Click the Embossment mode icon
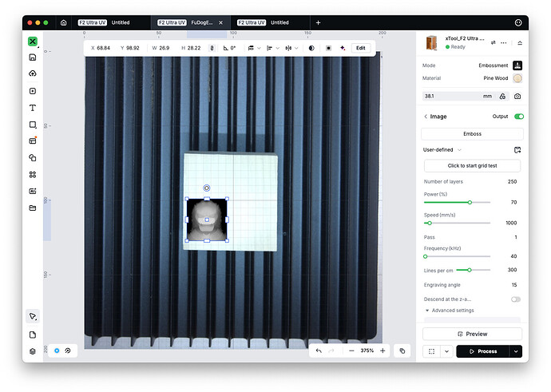Viewport: 551px width, 392px height. [517, 65]
